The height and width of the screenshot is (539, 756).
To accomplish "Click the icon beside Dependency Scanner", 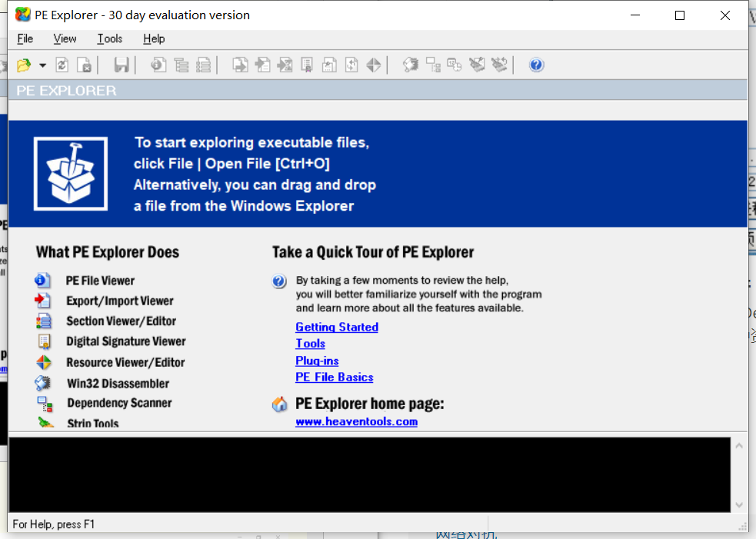I will [x=45, y=404].
